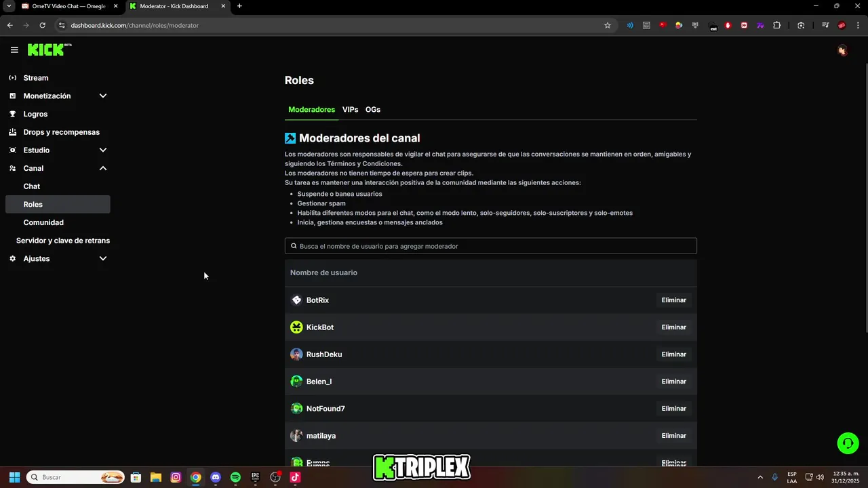The width and height of the screenshot is (868, 488).
Task: Open the media control icon in toolbar
Action: pos(825,25)
